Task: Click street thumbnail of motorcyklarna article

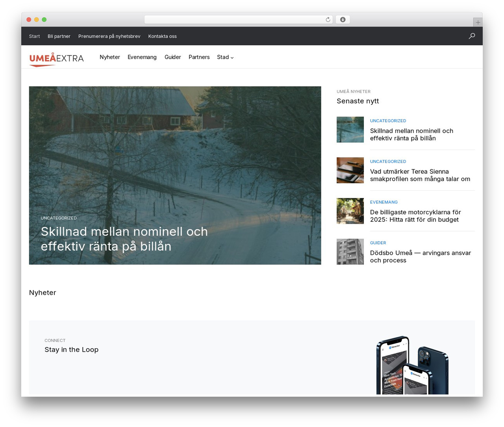Action: point(350,211)
